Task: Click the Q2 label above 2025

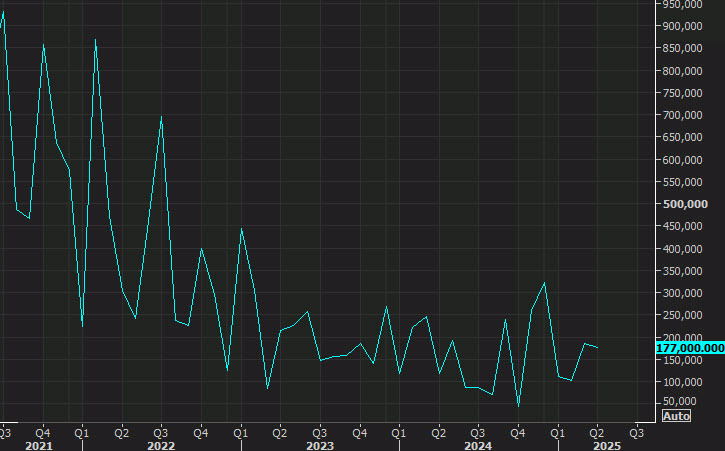Action: pos(597,433)
